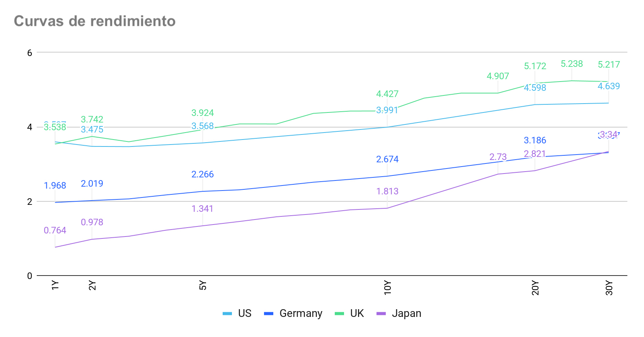Click the US legend color swatch

[227, 313]
